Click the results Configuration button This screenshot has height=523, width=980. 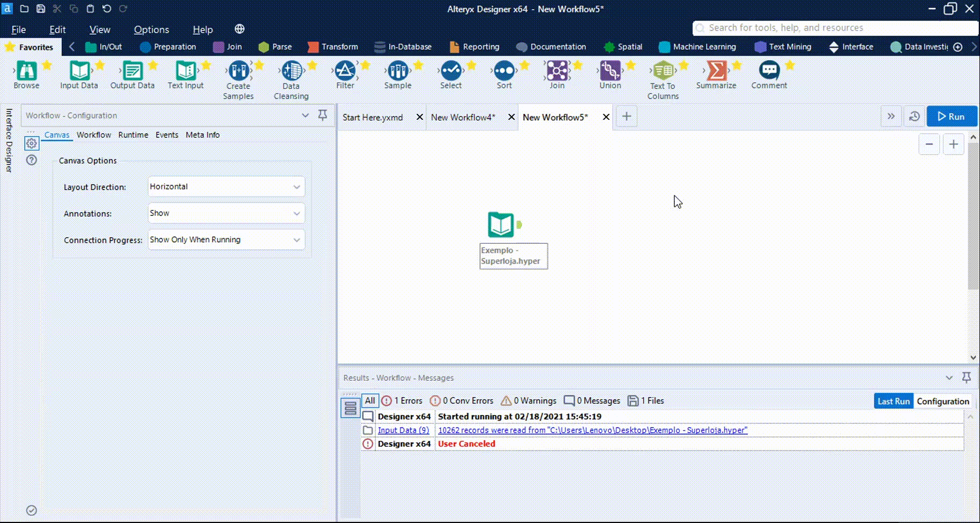pyautogui.click(x=943, y=401)
